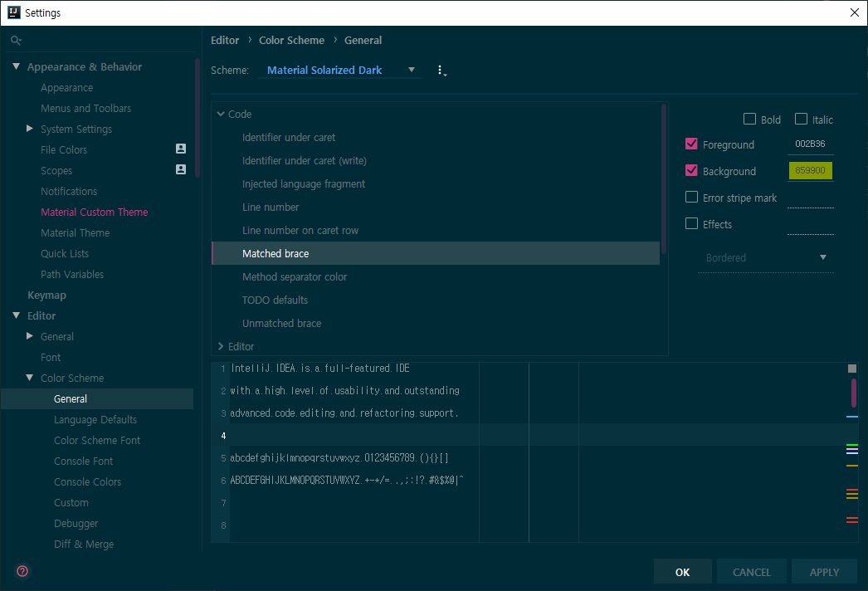Enable the Error stripe mark checkbox
The image size is (868, 591).
pos(691,198)
